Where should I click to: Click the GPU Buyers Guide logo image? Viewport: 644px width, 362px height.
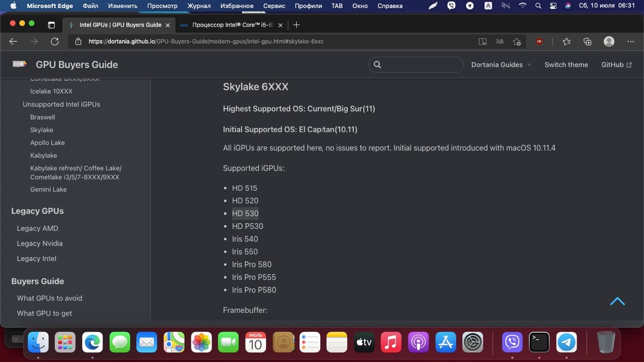pyautogui.click(x=19, y=64)
